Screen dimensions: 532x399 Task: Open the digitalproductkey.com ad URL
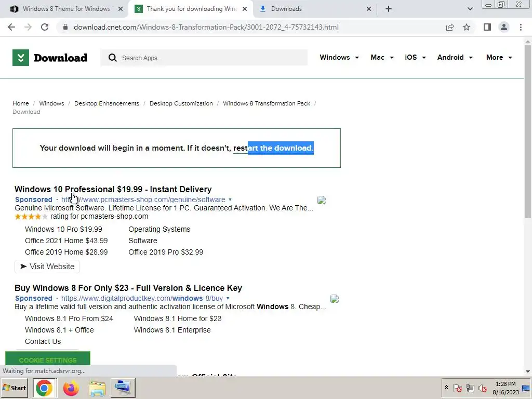[x=142, y=298]
